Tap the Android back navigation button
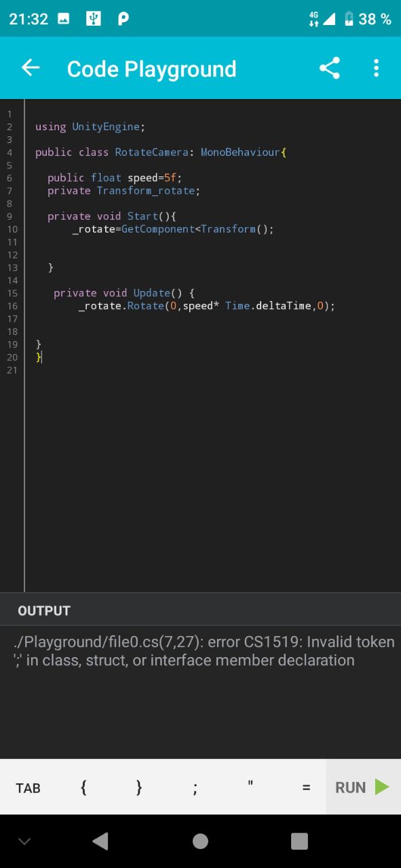 point(100,841)
